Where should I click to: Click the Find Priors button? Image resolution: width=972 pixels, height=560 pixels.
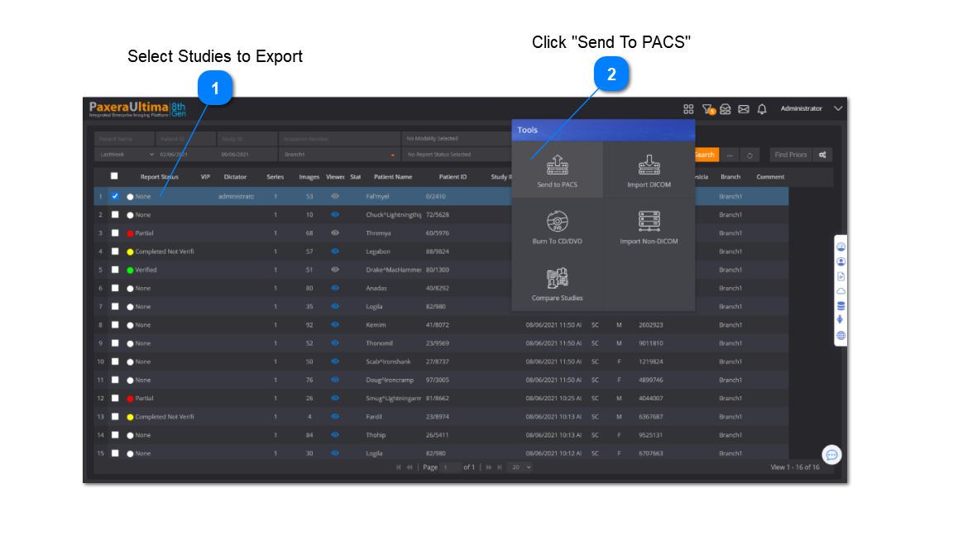790,155
